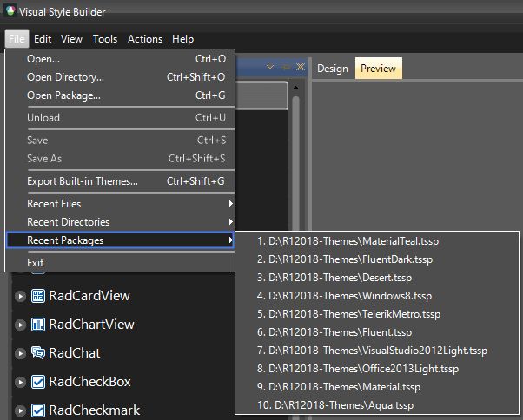This screenshot has width=523, height=420.
Task: Select the RadCheckBox control icon
Action: click(x=38, y=382)
